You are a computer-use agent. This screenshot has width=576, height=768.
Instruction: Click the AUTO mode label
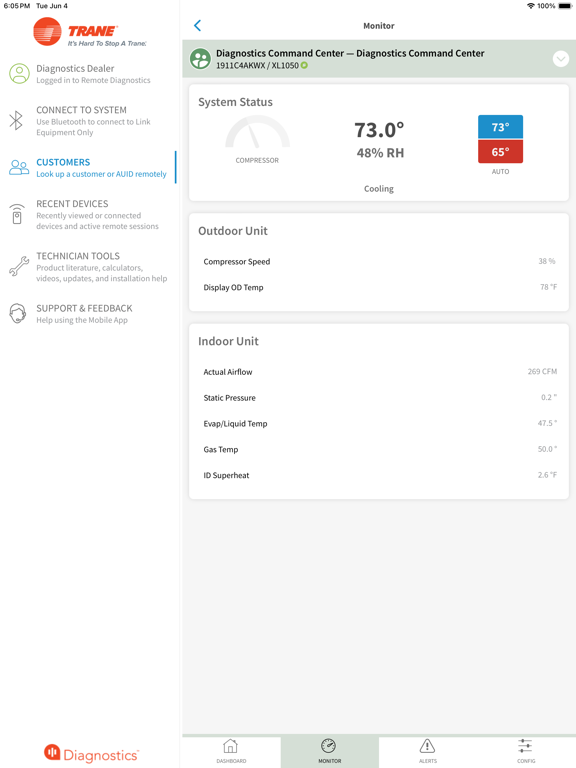(500, 171)
